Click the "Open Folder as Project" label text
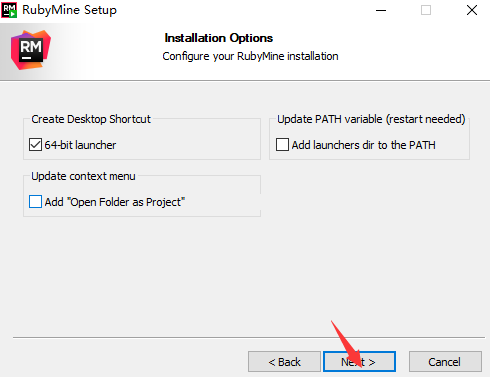 (126, 202)
